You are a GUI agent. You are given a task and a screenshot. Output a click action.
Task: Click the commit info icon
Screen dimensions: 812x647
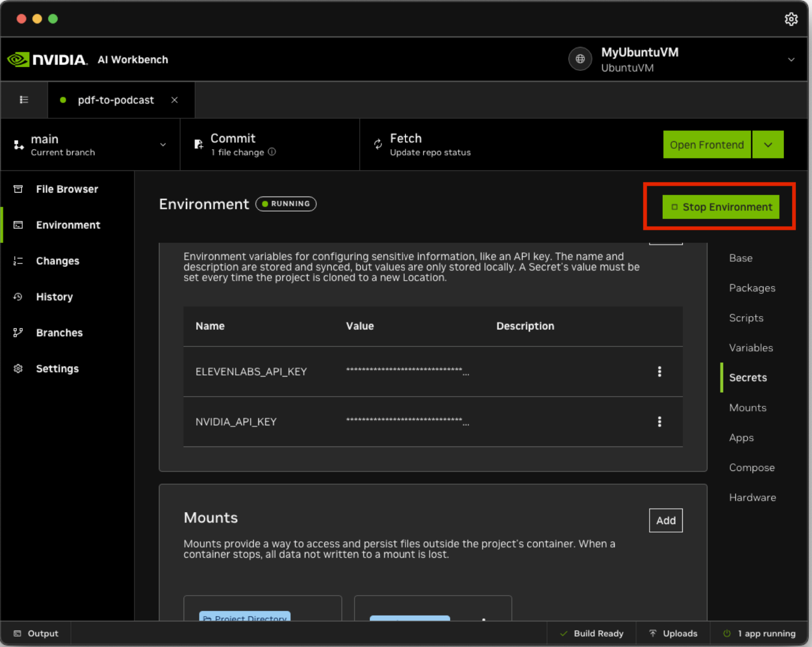[272, 152]
